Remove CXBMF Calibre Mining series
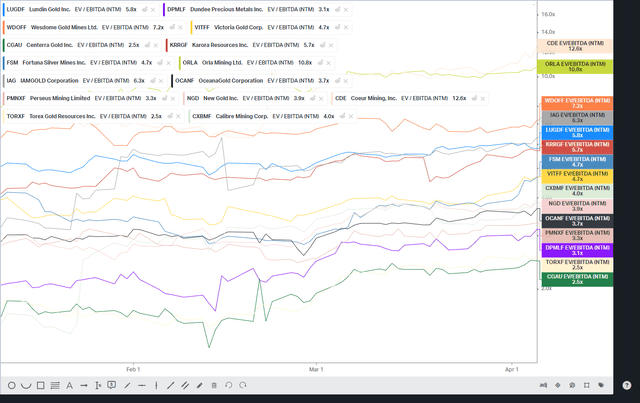The height and width of the screenshot is (403, 640). tap(351, 116)
